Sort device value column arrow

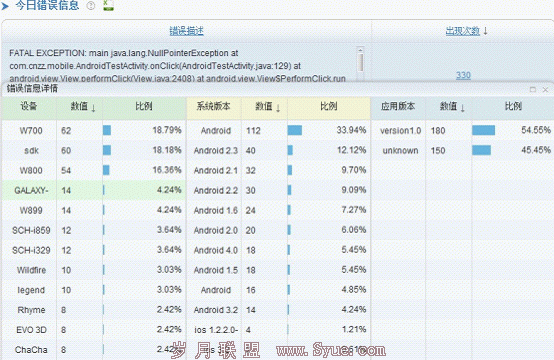tap(93, 107)
